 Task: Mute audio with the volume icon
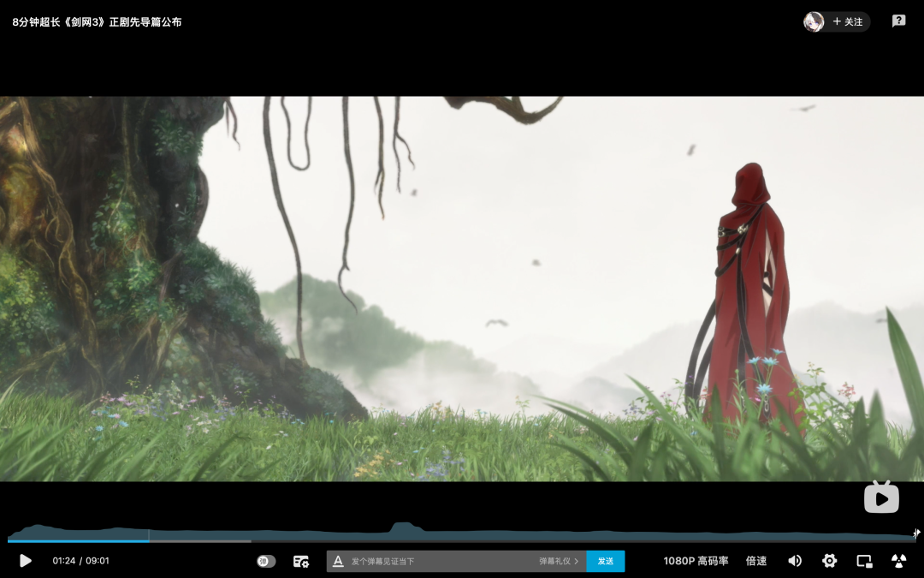pos(795,561)
